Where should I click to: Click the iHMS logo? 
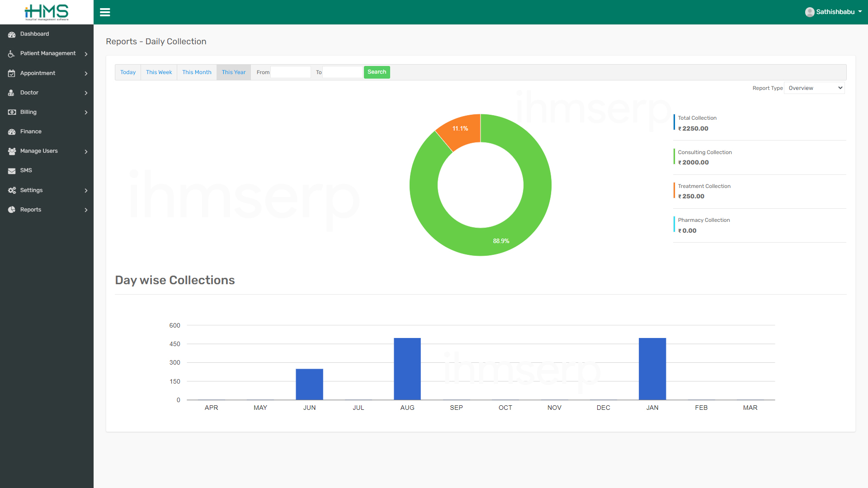coord(47,12)
